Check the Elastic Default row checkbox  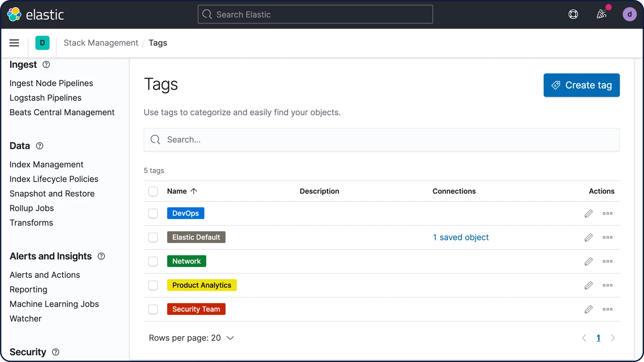[153, 237]
